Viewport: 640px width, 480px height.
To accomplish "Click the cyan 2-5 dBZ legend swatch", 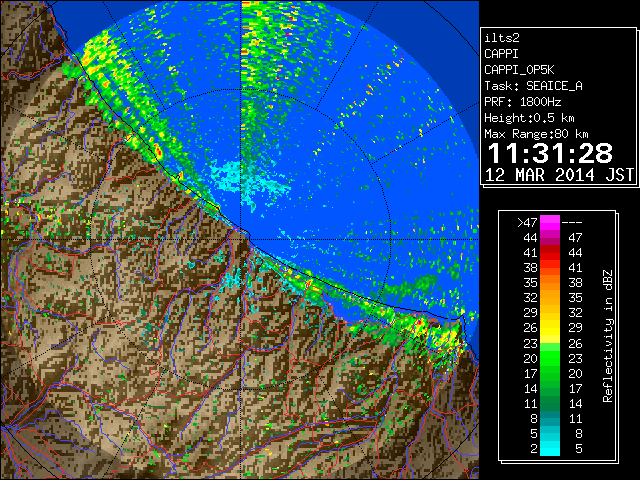I will tap(550, 449).
